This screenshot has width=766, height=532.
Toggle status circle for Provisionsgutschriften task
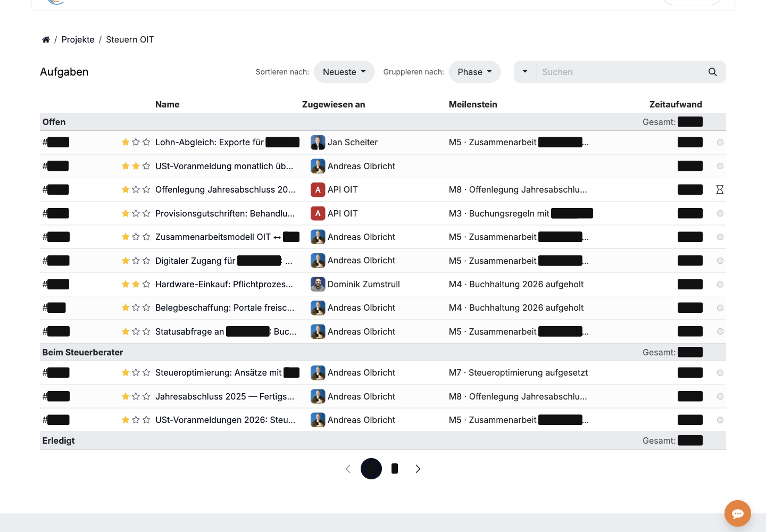coord(720,213)
